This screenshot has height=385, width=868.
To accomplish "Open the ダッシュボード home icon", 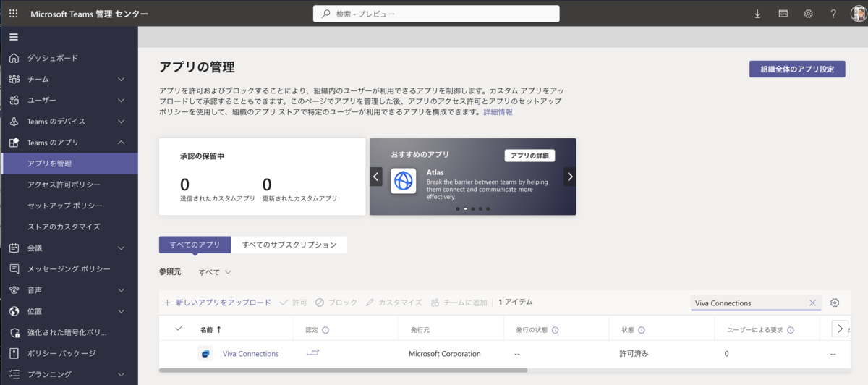I will (14, 58).
